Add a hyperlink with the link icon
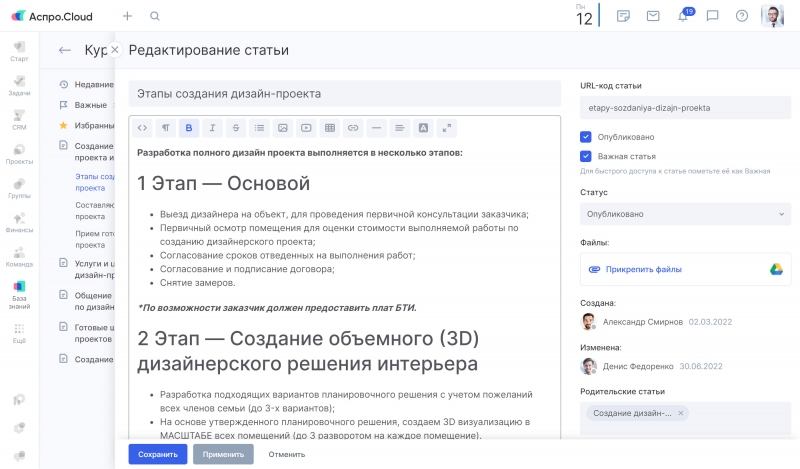 point(353,128)
